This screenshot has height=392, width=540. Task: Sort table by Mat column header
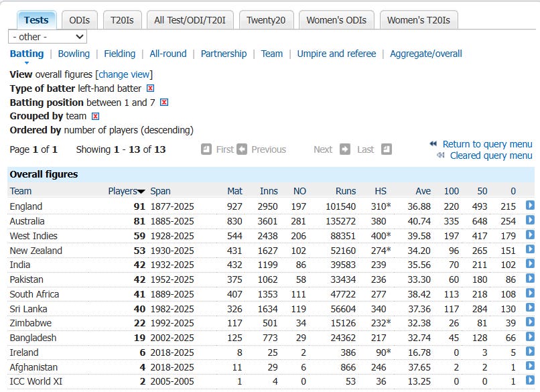(235, 191)
